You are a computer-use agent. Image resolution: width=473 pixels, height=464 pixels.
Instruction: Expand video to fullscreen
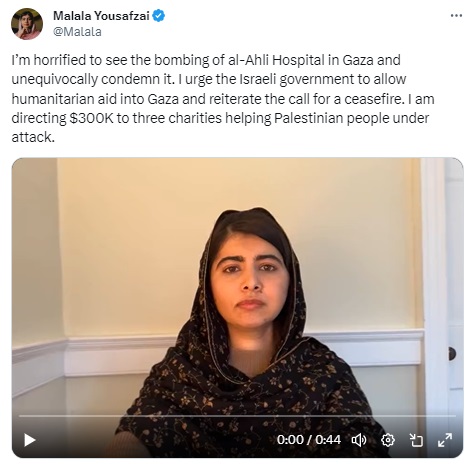(x=445, y=440)
